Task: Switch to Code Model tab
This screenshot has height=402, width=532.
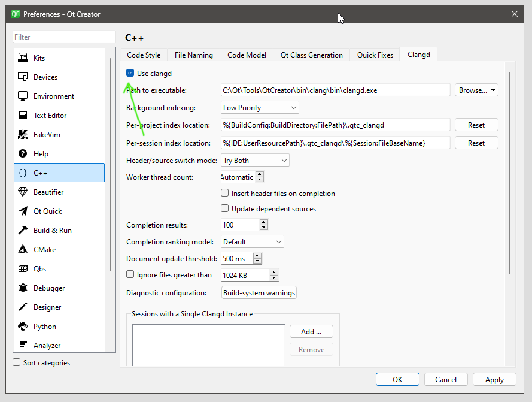Action: tap(247, 55)
